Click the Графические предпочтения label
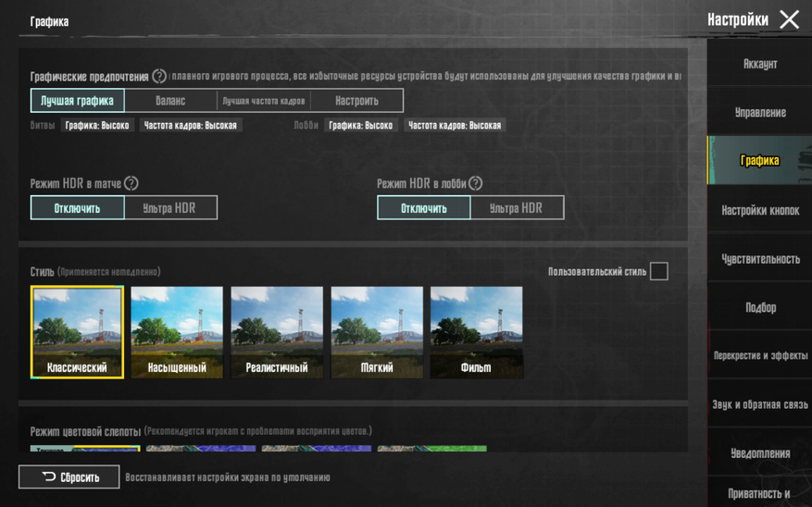The height and width of the screenshot is (507, 812). 90,77
